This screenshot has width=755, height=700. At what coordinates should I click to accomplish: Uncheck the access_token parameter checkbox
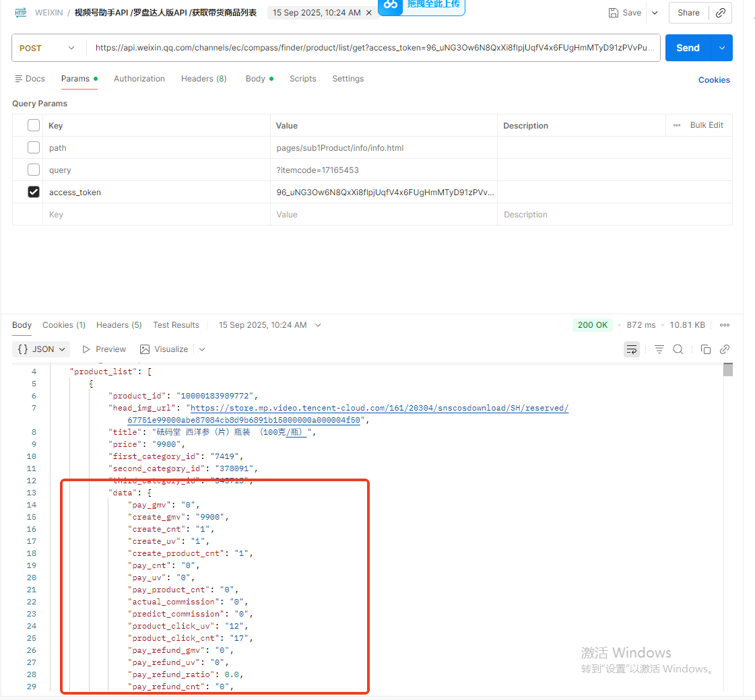(x=33, y=192)
